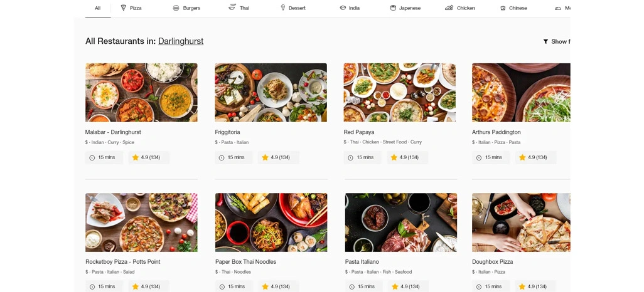Open Malabar - Darlinghurst food photo
644x292 pixels.
pyautogui.click(x=141, y=92)
